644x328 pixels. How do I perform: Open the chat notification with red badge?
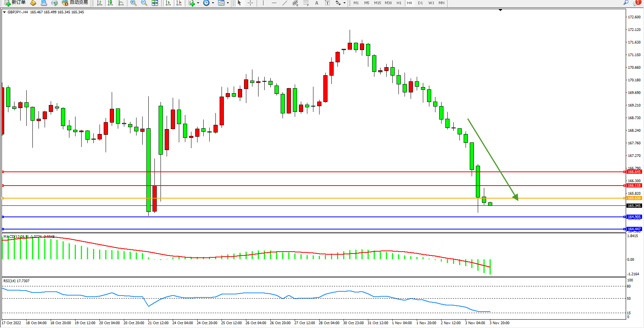click(636, 3)
